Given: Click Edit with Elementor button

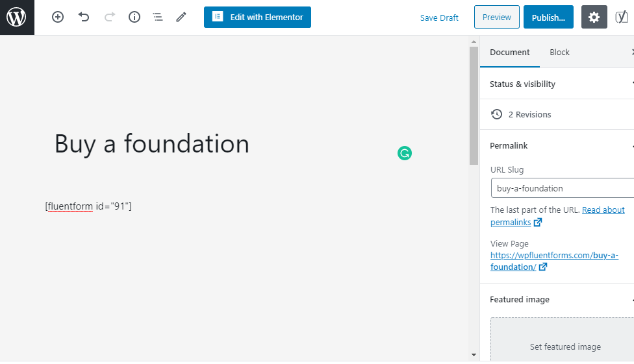Looking at the screenshot, I should click(257, 17).
